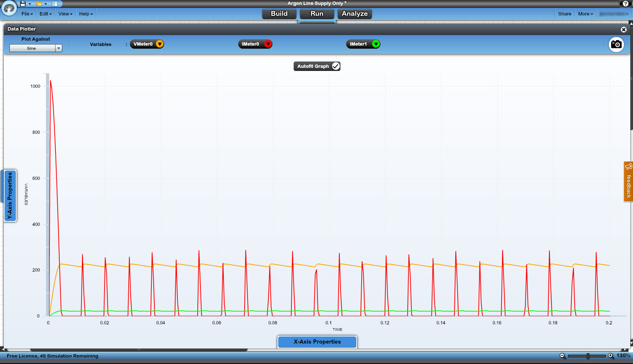Screen dimensions: 633x364
Task: Click the zoom out magnifier icon
Action: pyautogui.click(x=563, y=356)
